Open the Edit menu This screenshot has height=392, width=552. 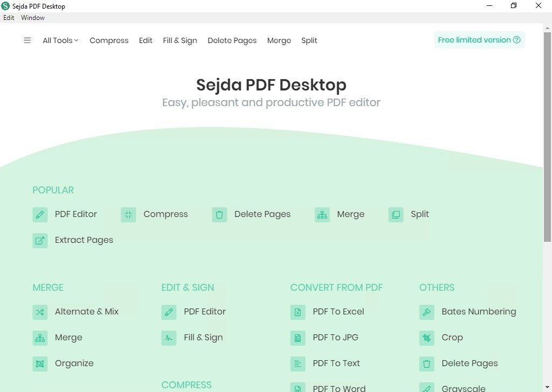(9, 17)
